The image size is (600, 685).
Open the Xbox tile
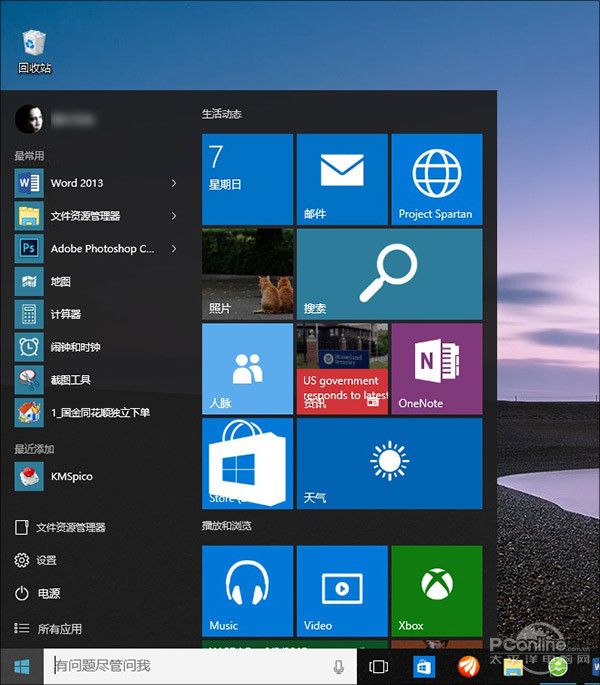436,590
